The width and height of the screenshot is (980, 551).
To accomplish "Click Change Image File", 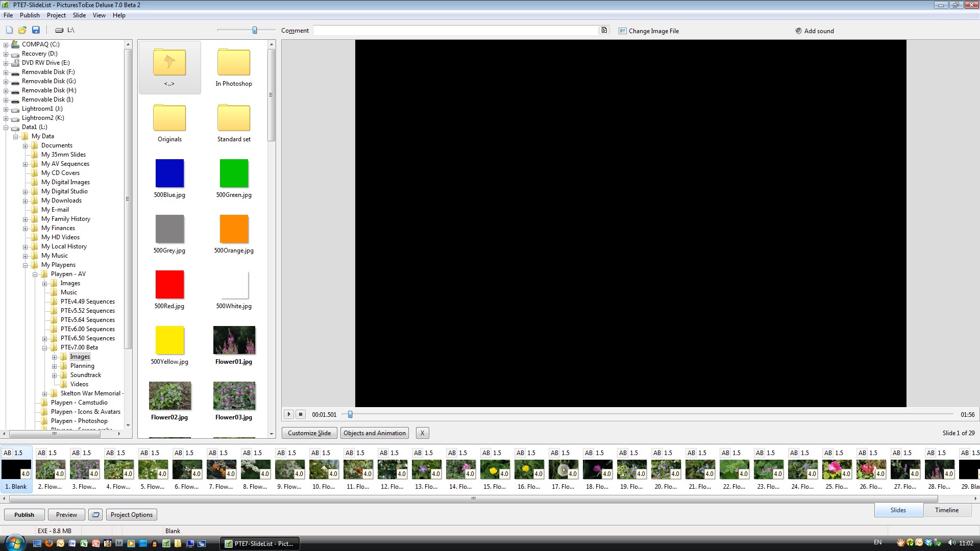I will tap(649, 31).
